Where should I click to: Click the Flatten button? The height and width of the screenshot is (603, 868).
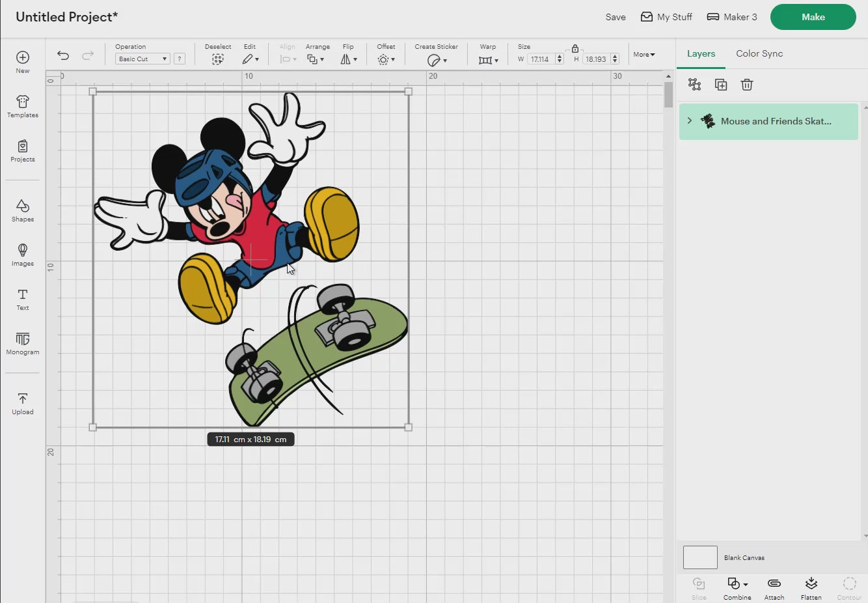pos(811,587)
